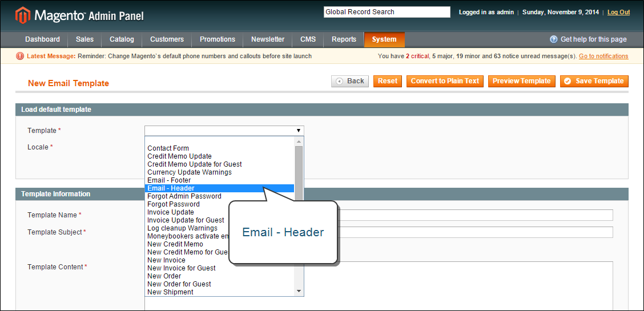Click the Preview Template button

[x=522, y=81]
